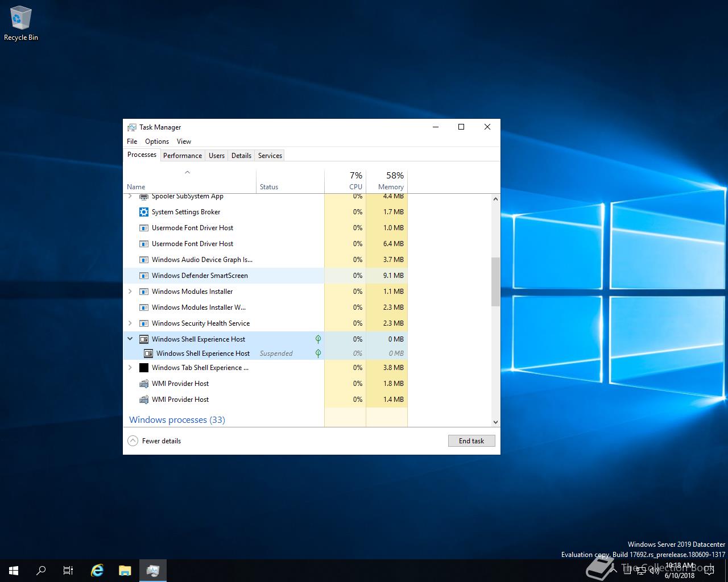Open File Explorer from the taskbar

(125, 570)
